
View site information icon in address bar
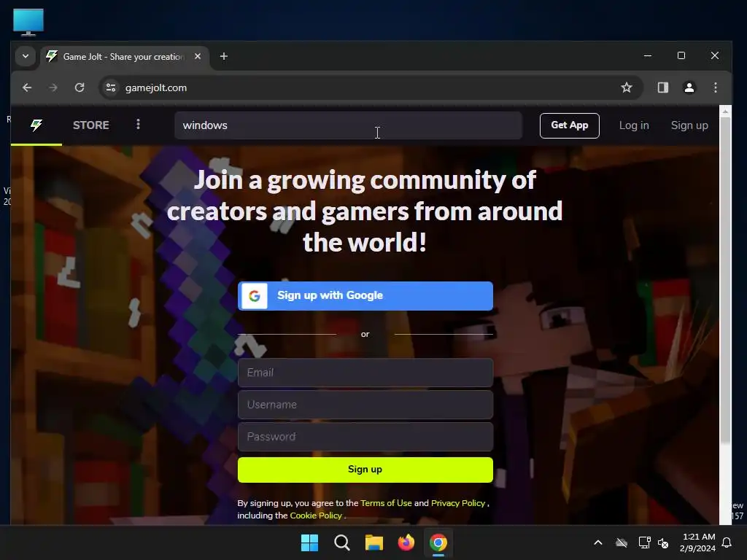point(111,87)
